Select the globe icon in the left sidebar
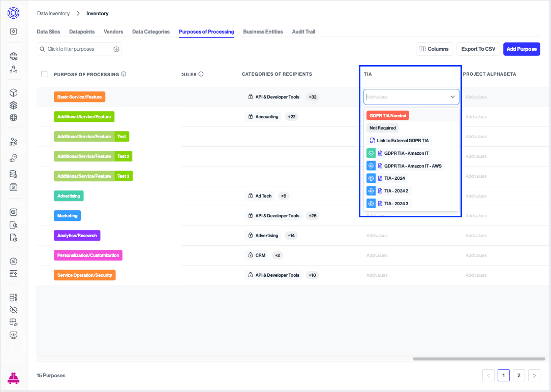The image size is (551, 392). click(13, 117)
